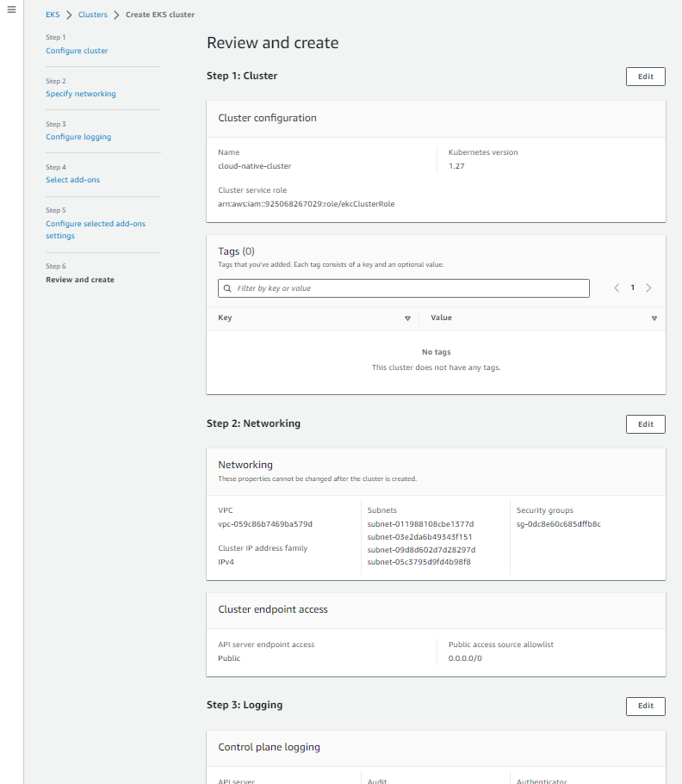Open the Value column filter dropdown

point(654,318)
